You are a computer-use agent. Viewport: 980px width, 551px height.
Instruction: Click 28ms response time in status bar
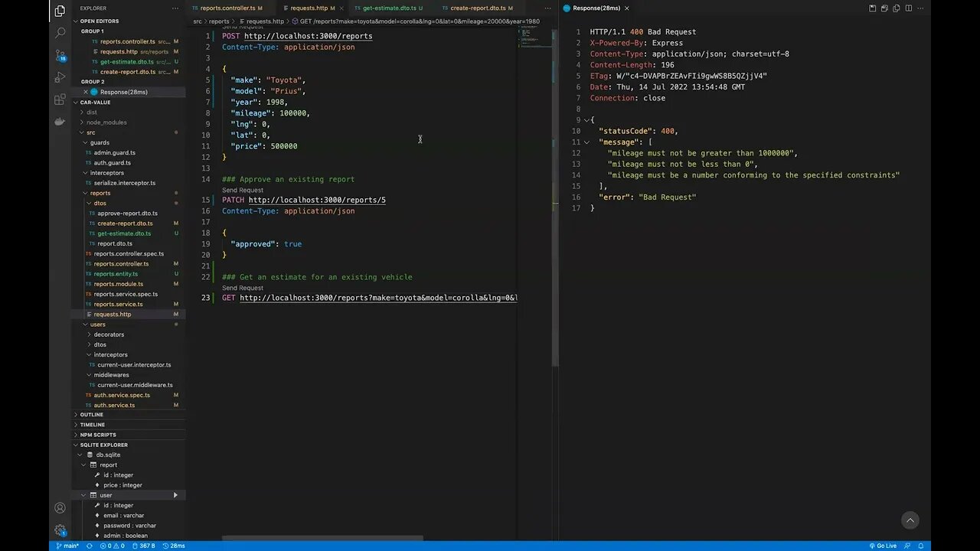click(x=175, y=546)
